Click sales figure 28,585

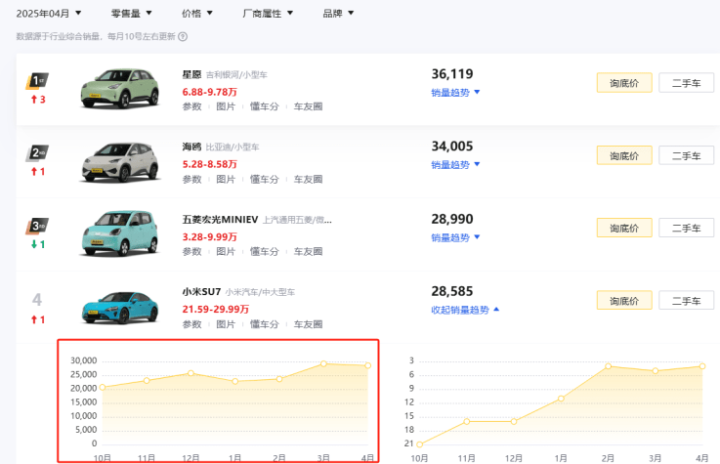(452, 291)
